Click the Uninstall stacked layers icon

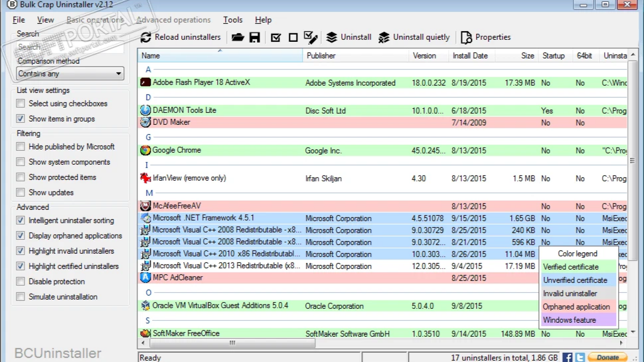pyautogui.click(x=331, y=37)
